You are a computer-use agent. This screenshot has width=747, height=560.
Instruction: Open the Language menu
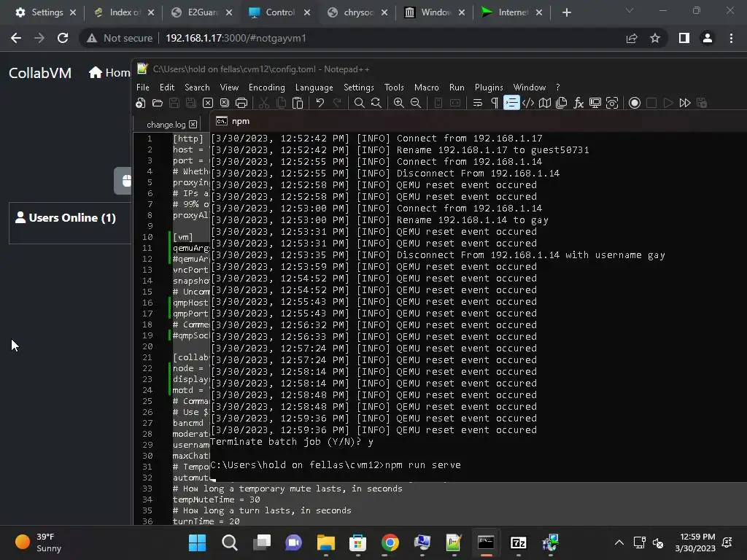[314, 87]
